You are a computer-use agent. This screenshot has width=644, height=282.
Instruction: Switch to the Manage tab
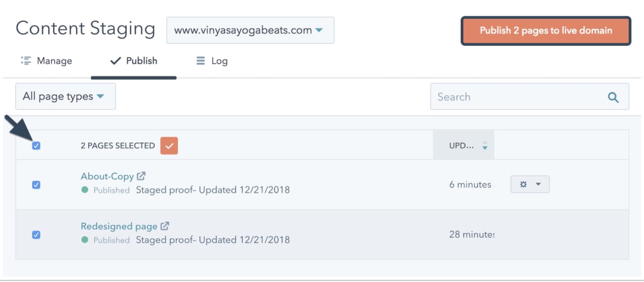coord(54,61)
